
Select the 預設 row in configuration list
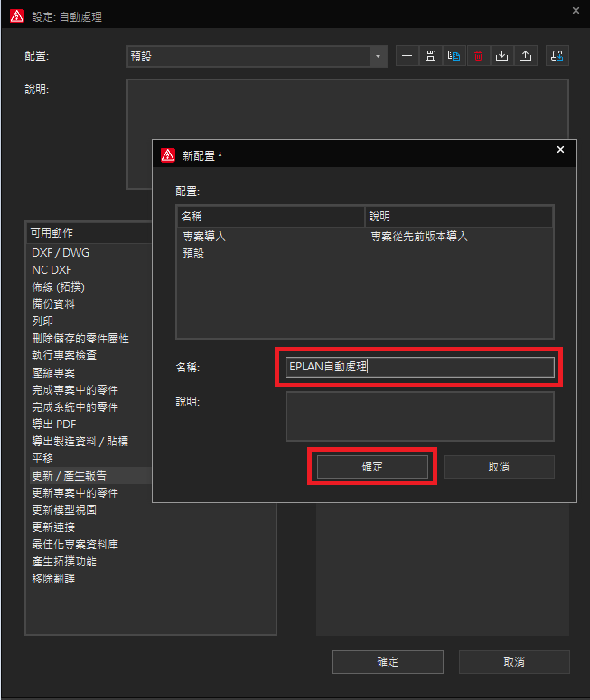point(365,254)
